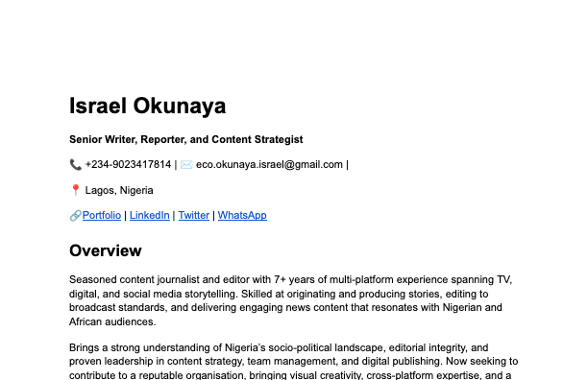Open the LinkedIn profile link
This screenshot has height=380, width=588.
[x=150, y=215]
